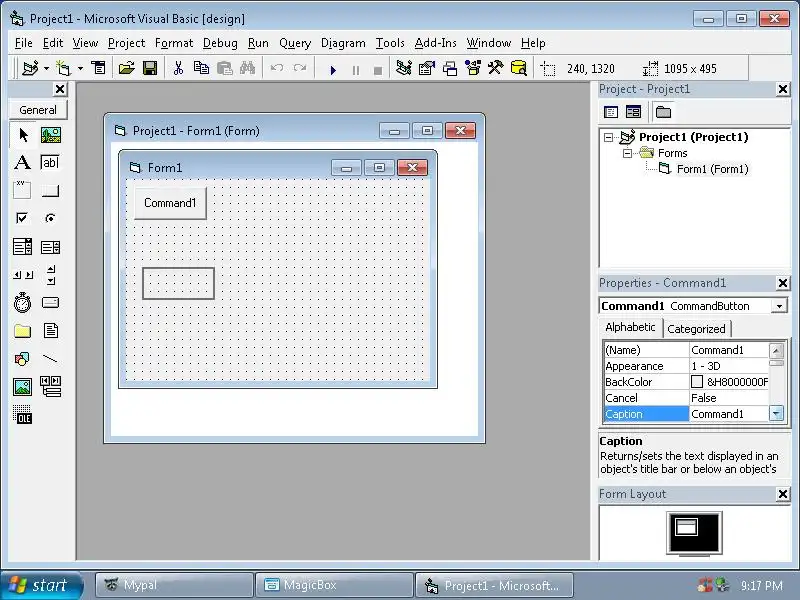Select the Timer control tool
Image resolution: width=800 pixels, height=600 pixels.
point(22,303)
